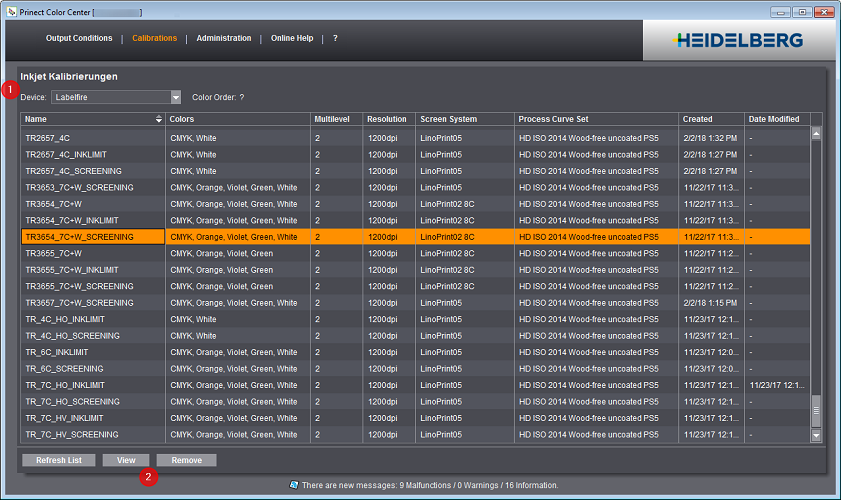Select the TR3655_7C+W_SCREENING row
841x500 pixels.
pyautogui.click(x=416, y=286)
